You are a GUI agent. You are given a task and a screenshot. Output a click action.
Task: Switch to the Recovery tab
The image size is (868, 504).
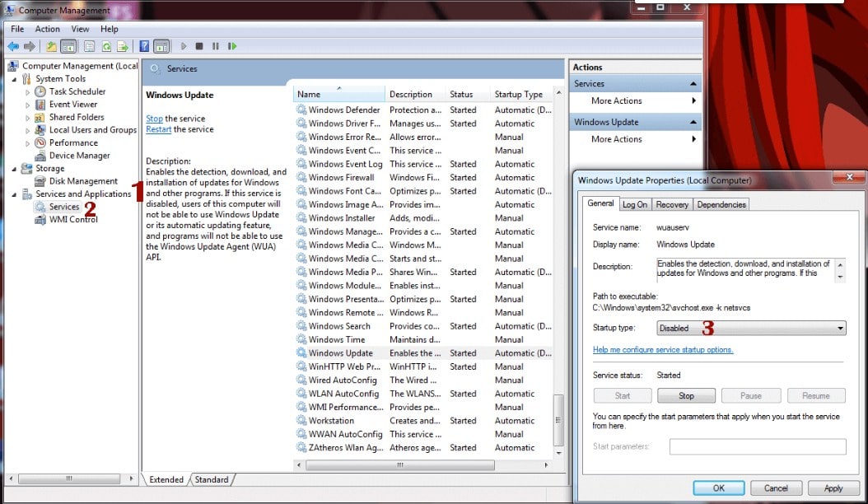(x=672, y=204)
